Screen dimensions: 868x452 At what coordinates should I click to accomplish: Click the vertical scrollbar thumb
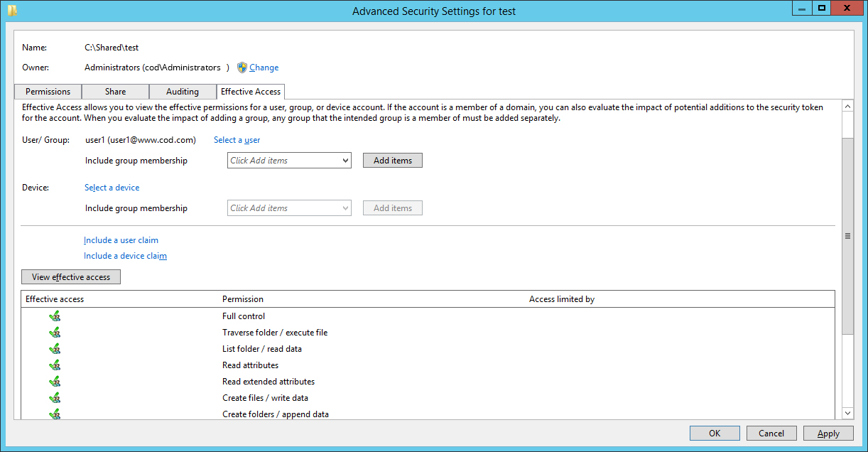click(847, 236)
